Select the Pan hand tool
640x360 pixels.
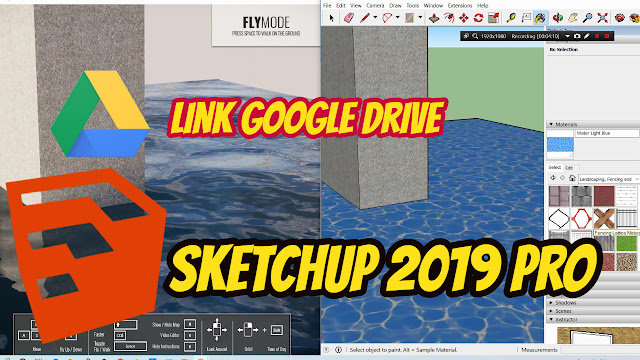573,18
